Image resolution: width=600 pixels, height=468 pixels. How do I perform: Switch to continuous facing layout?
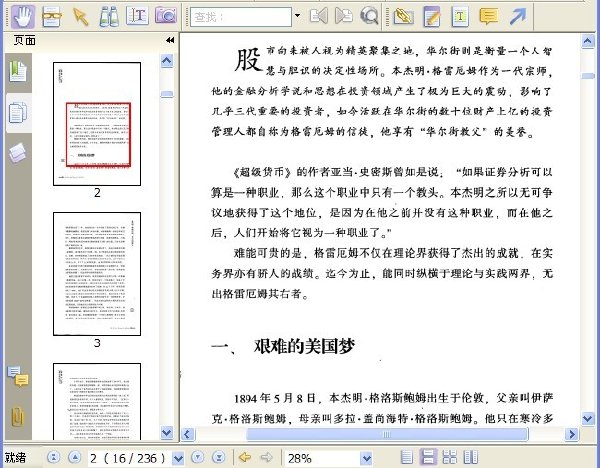tap(450, 457)
